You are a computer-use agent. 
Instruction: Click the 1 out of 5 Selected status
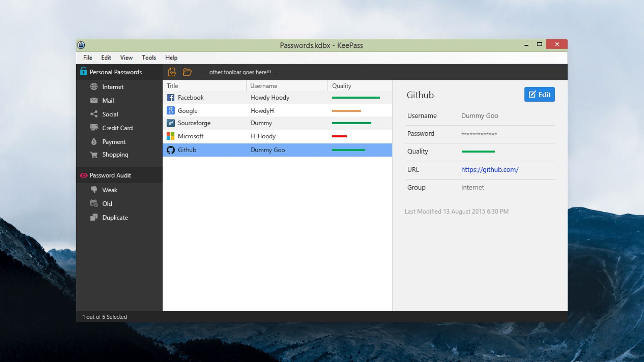point(105,317)
